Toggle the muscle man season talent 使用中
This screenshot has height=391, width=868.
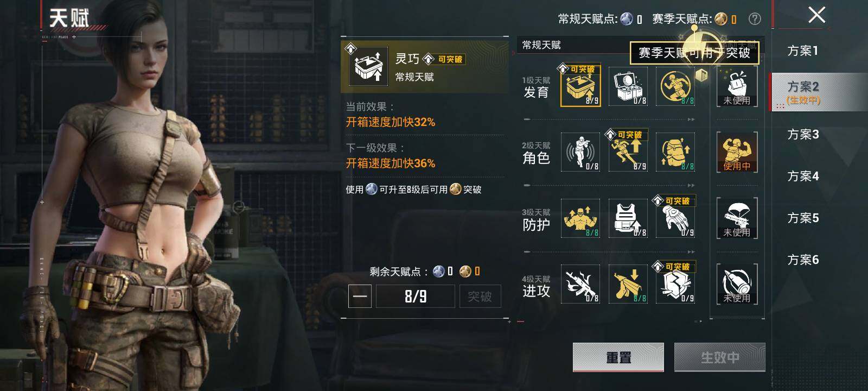pos(737,152)
